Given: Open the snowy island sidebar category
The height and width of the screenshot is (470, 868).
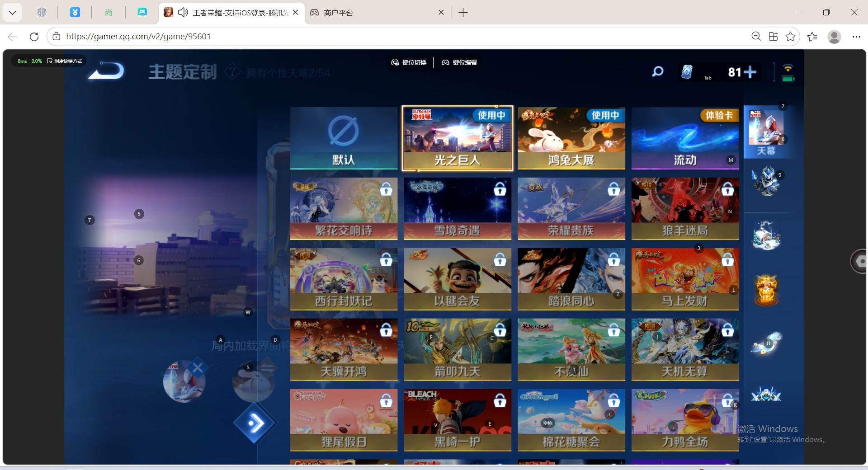Looking at the screenshot, I should 766,235.
